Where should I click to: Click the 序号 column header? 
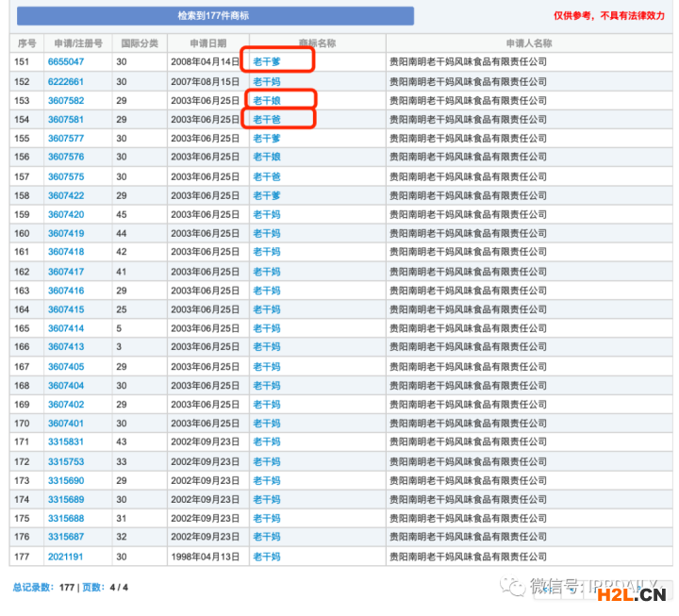coord(26,43)
